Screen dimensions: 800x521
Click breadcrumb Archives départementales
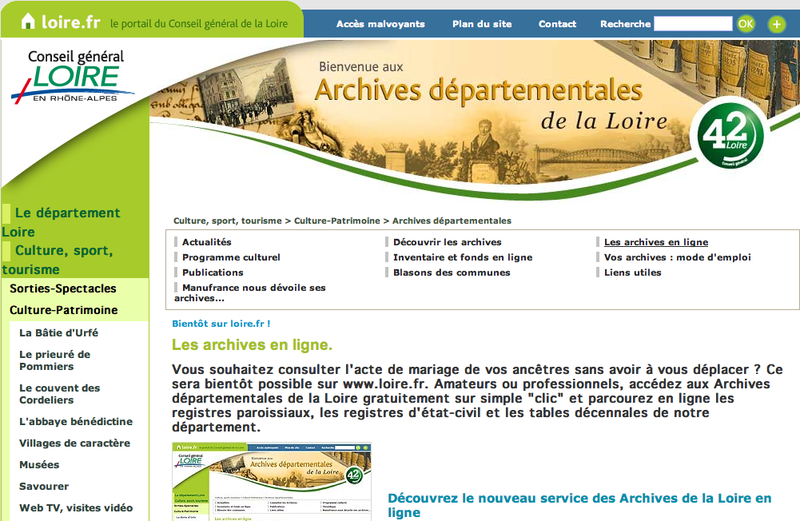452,221
